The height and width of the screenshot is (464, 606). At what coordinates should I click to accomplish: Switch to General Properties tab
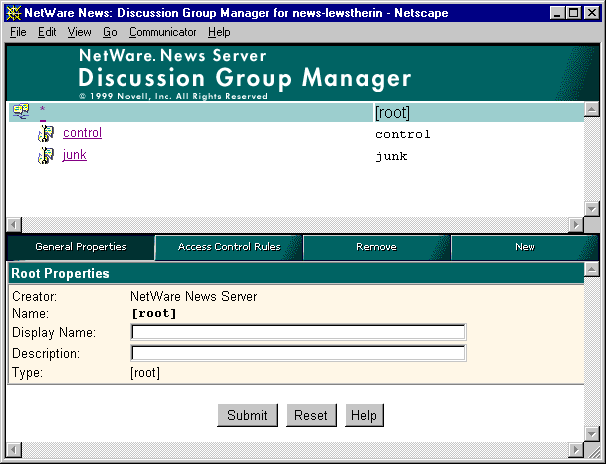(x=81, y=247)
